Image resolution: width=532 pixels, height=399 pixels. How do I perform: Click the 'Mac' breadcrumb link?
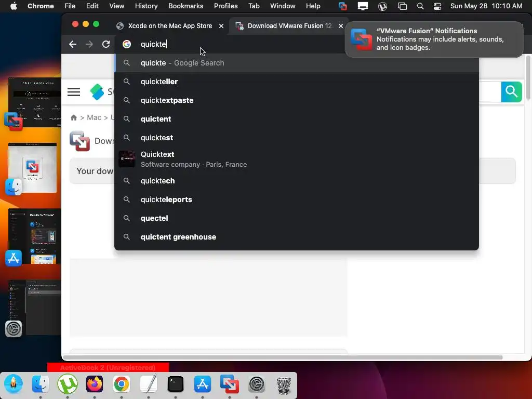pos(94,117)
